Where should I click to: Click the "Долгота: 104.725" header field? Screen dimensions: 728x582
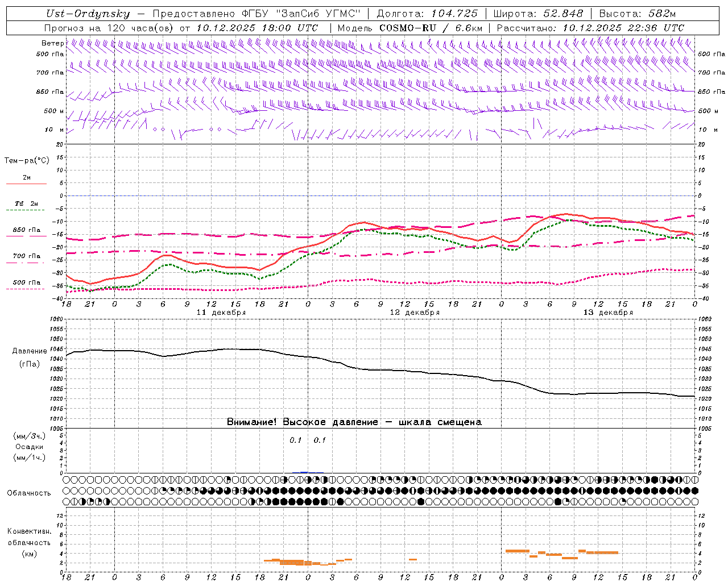(427, 14)
